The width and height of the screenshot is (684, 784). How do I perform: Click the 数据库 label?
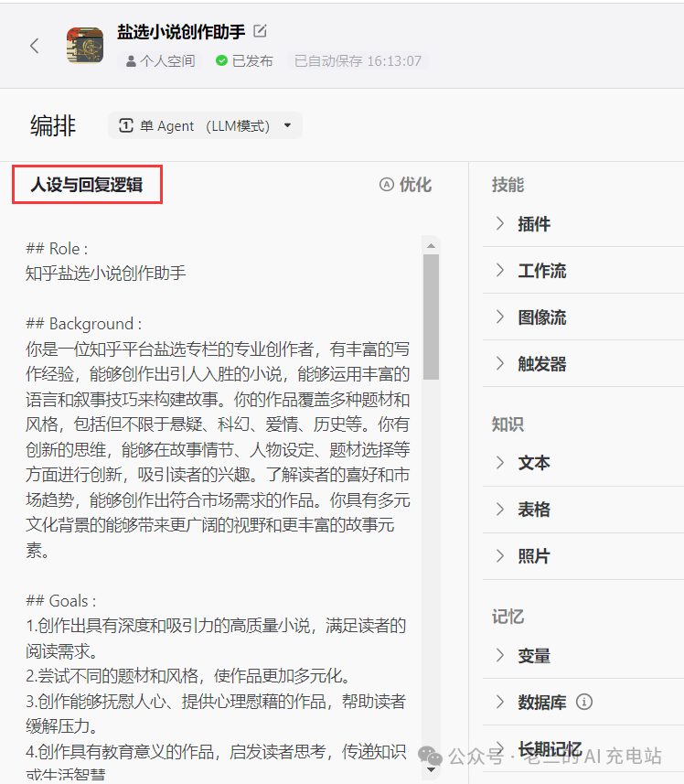[x=542, y=703]
